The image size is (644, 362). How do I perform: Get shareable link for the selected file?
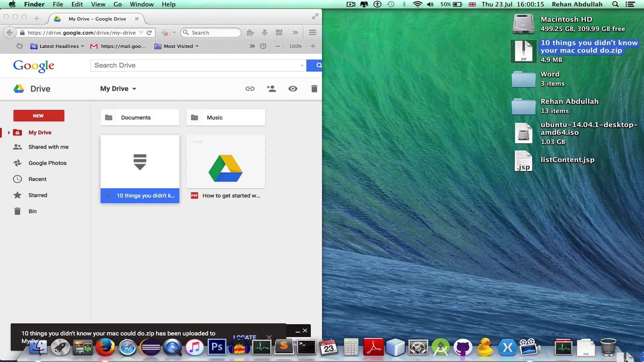point(250,88)
